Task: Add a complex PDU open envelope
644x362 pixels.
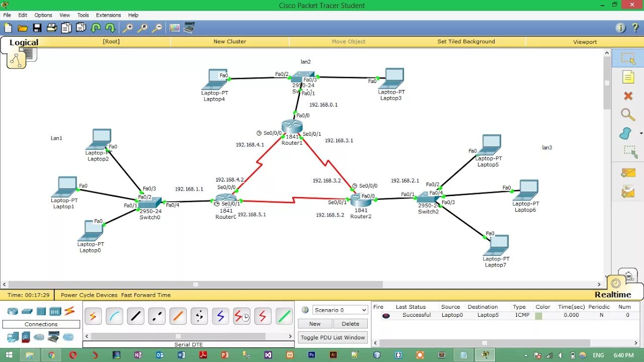Action: (x=628, y=192)
